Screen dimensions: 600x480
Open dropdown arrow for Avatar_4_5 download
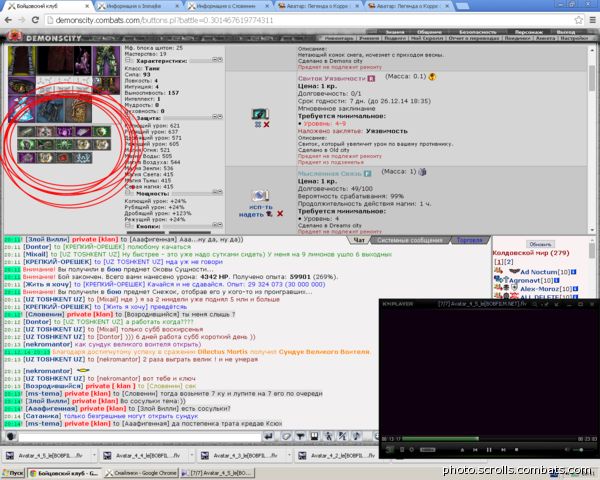coord(94,455)
